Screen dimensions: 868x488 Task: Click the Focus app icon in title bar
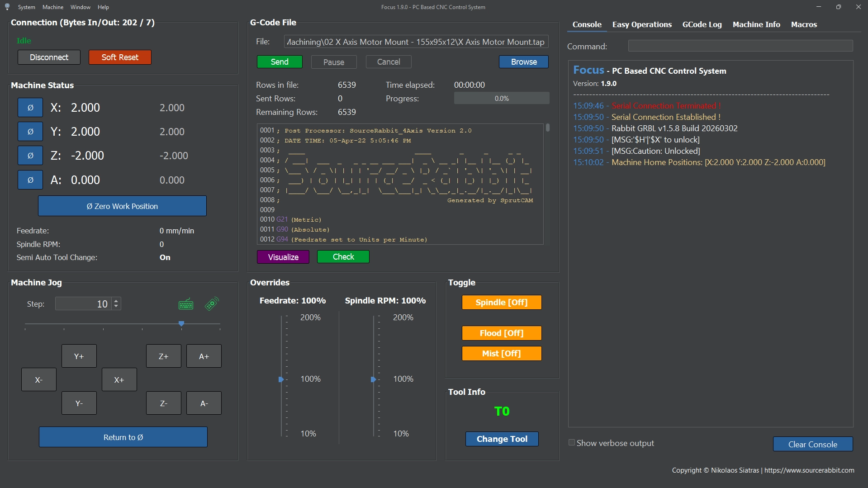point(7,7)
